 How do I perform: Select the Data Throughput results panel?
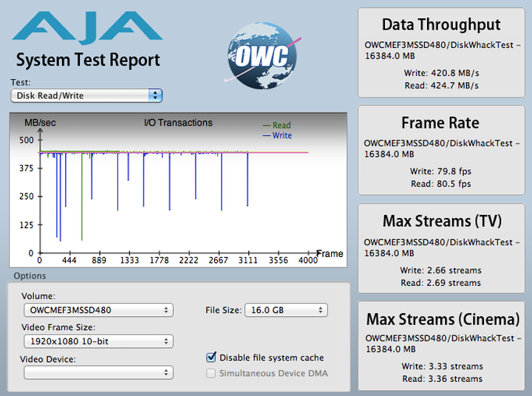[441, 52]
